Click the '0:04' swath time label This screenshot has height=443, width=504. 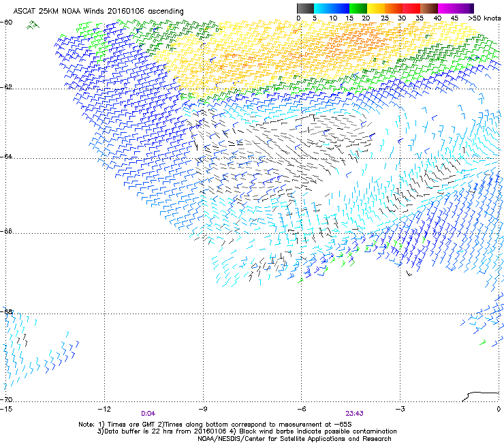[x=148, y=414]
